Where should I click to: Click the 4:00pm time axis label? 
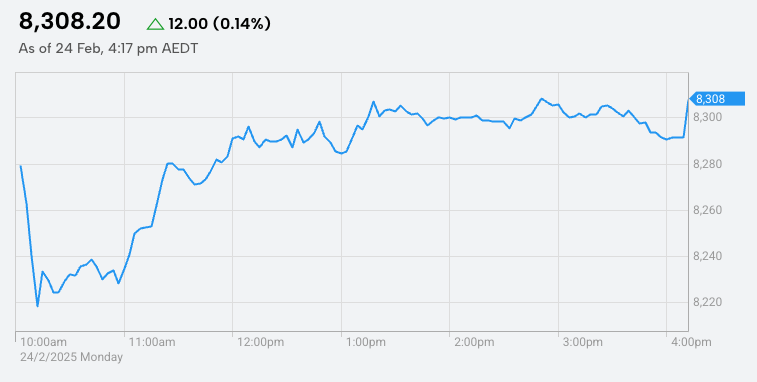click(x=691, y=342)
